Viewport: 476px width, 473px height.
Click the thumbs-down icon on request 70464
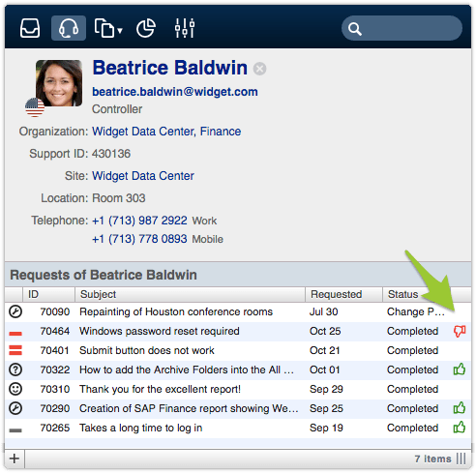coord(460,331)
